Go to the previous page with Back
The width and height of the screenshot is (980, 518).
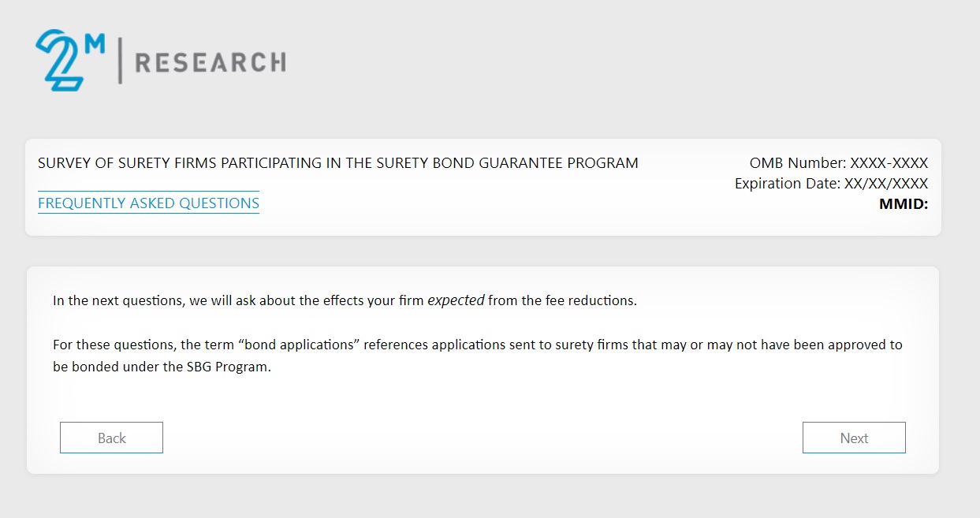coord(111,438)
